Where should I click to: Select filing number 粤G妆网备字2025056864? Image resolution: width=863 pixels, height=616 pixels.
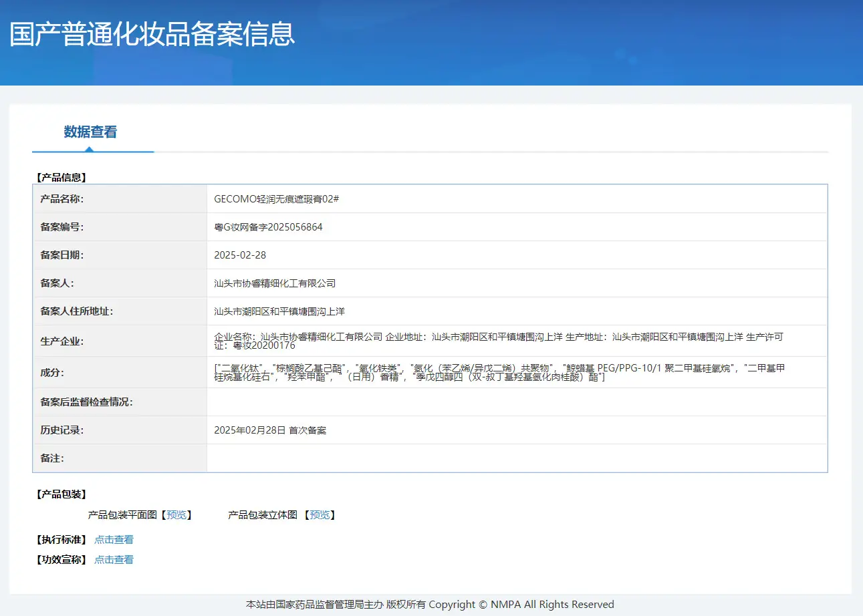coord(268,227)
